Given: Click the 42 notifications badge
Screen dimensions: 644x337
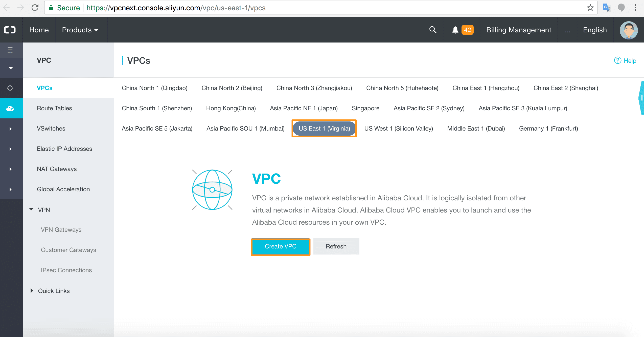Looking at the screenshot, I should [x=467, y=30].
